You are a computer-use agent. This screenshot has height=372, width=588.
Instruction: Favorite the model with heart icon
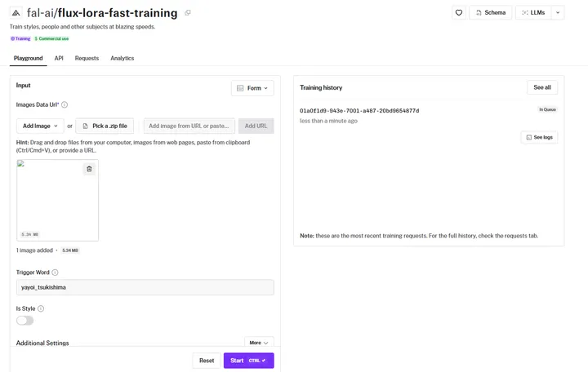point(459,13)
